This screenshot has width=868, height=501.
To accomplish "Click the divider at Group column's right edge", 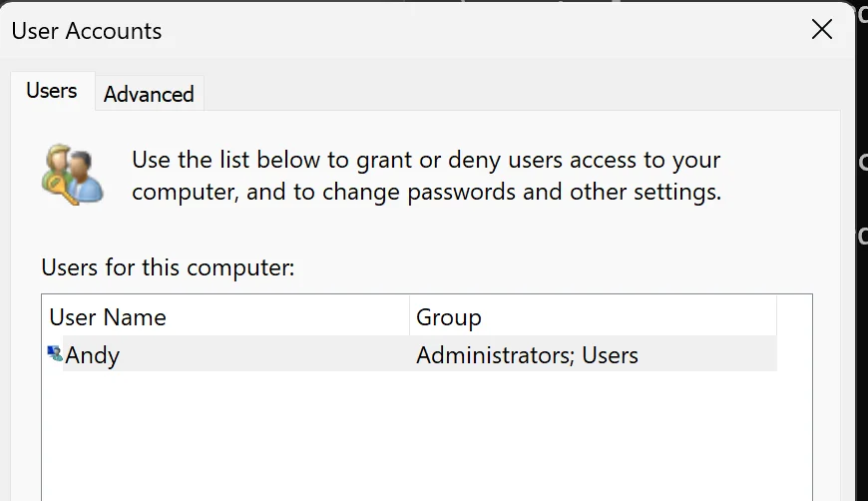I will [776, 316].
